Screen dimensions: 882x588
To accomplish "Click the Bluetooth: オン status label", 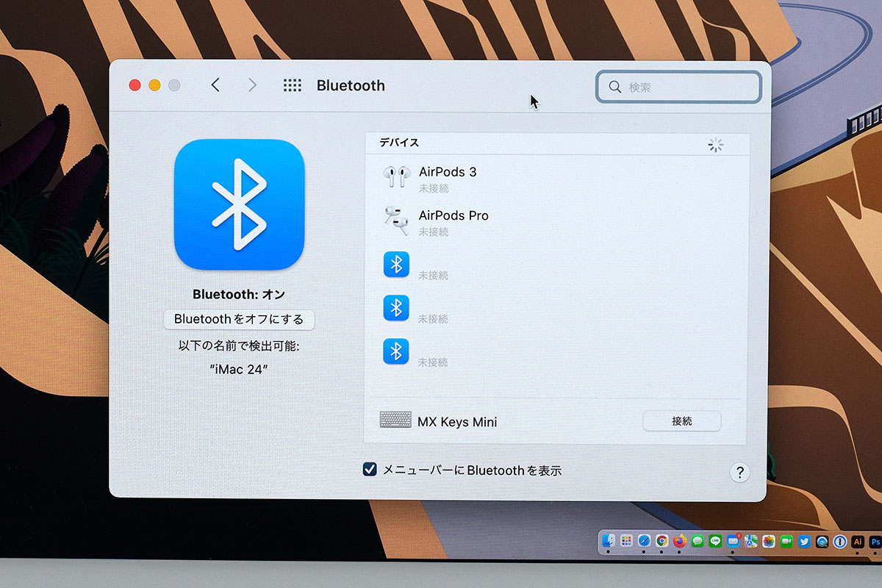I will coord(239,294).
